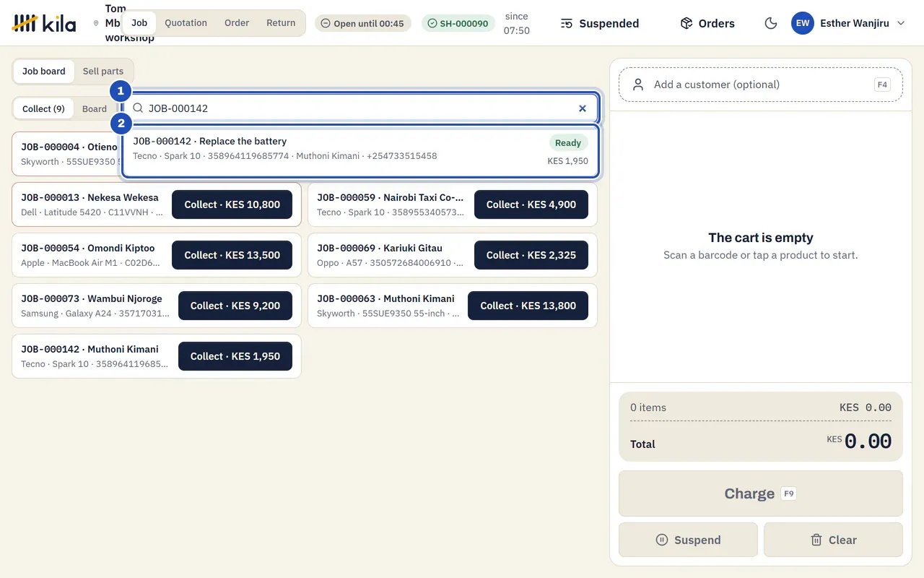This screenshot has height=578, width=924.
Task: Select JOB-000142 Replace the battery result
Action: point(361,151)
